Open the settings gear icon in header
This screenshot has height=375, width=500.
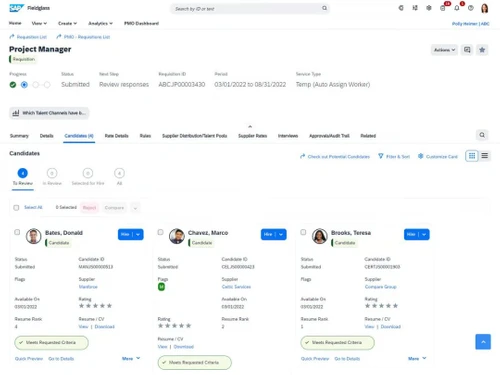click(429, 8)
